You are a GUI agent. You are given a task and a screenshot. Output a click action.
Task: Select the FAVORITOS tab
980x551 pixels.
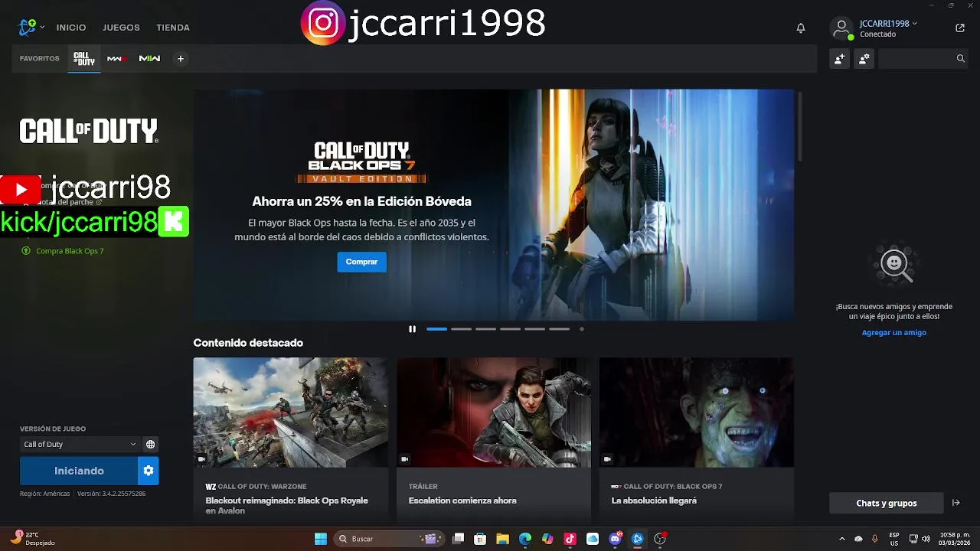click(x=40, y=58)
